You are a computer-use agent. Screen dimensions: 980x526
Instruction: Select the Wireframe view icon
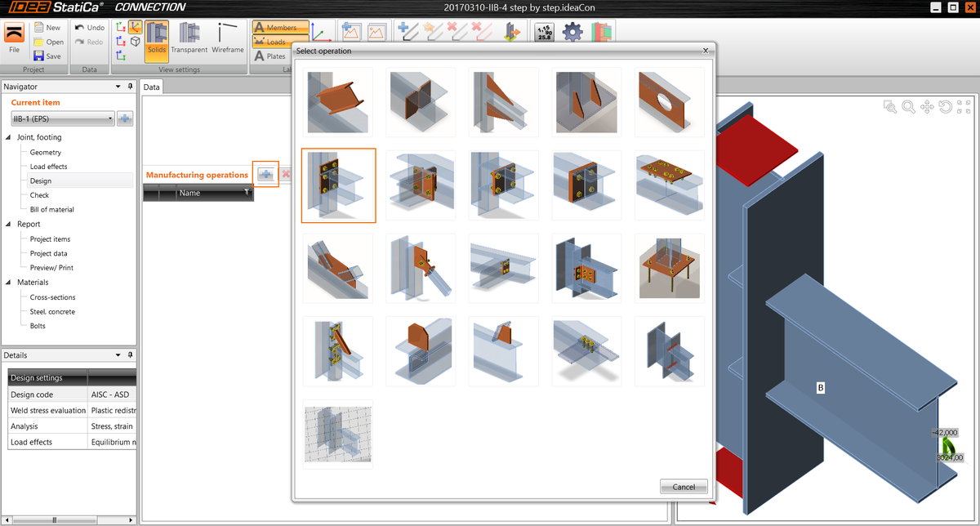click(x=228, y=38)
